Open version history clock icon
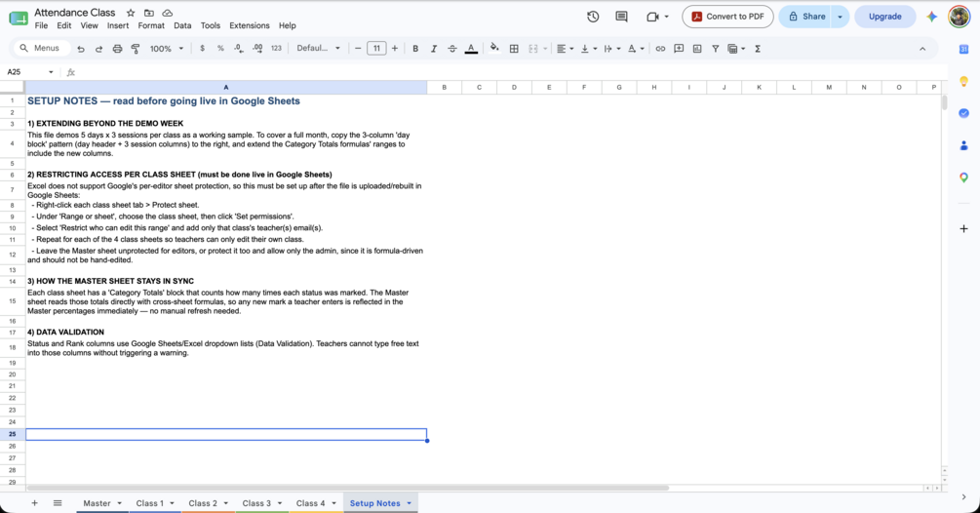 (593, 17)
